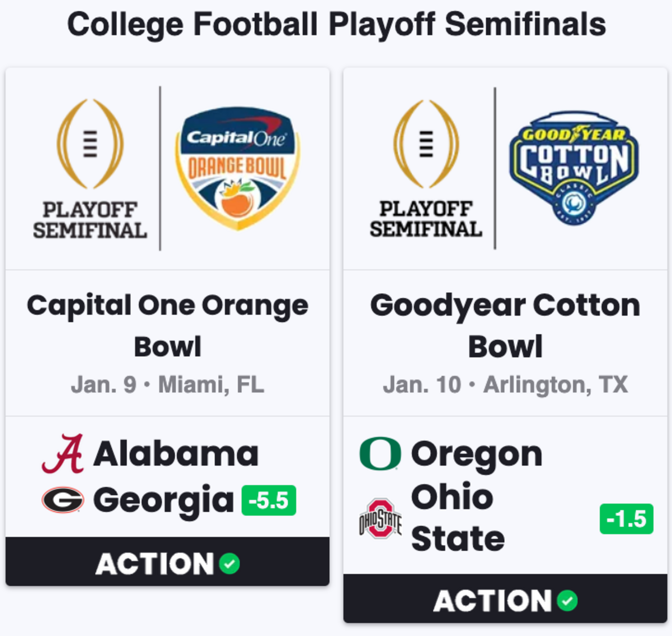Click the Alabama team name
The image size is (672, 636).
(x=176, y=453)
